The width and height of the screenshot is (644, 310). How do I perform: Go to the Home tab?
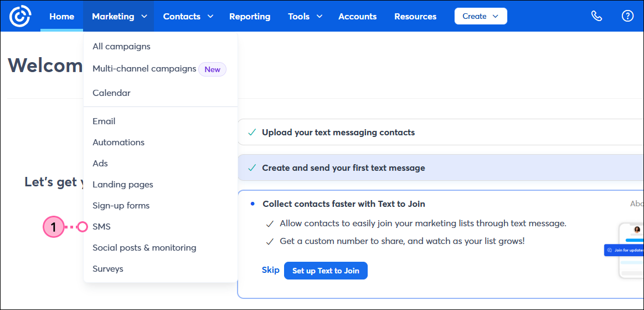61,17
